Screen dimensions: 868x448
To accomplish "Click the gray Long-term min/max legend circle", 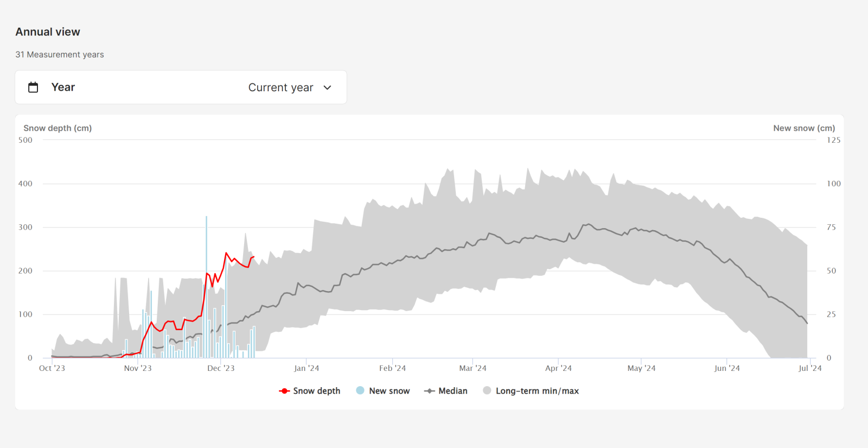I will click(x=487, y=390).
